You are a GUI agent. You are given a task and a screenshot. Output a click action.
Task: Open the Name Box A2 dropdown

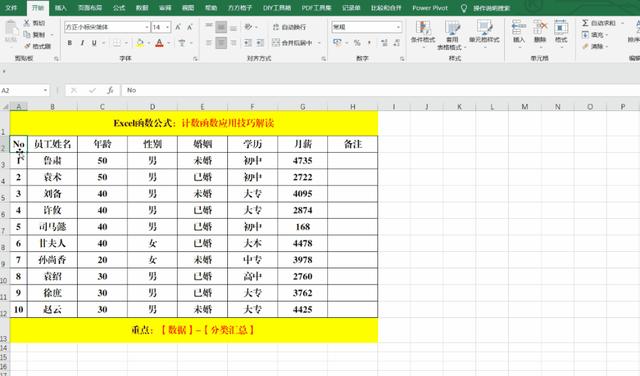[45, 90]
